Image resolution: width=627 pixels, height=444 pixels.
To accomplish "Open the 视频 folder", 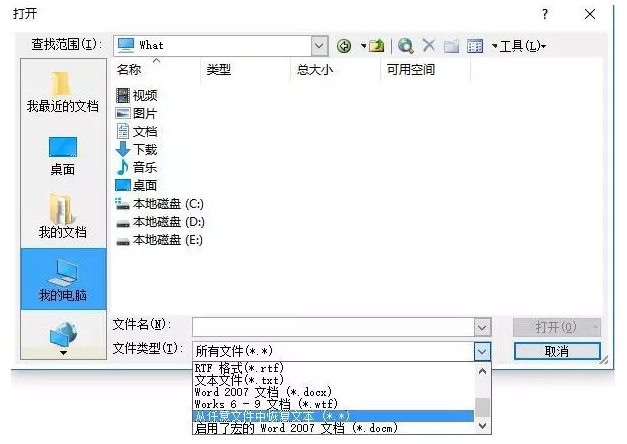I will (x=136, y=95).
